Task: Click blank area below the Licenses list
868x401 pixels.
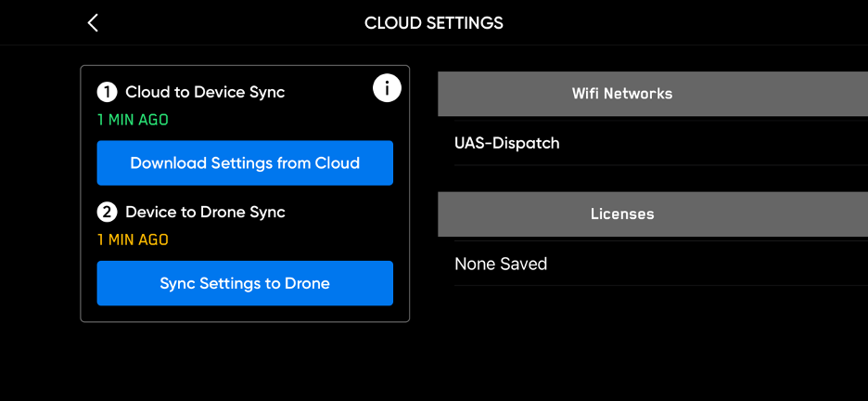Action: click(x=649, y=343)
